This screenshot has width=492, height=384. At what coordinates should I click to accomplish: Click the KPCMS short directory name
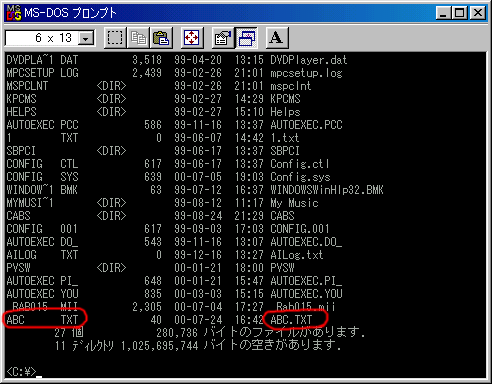(x=21, y=99)
